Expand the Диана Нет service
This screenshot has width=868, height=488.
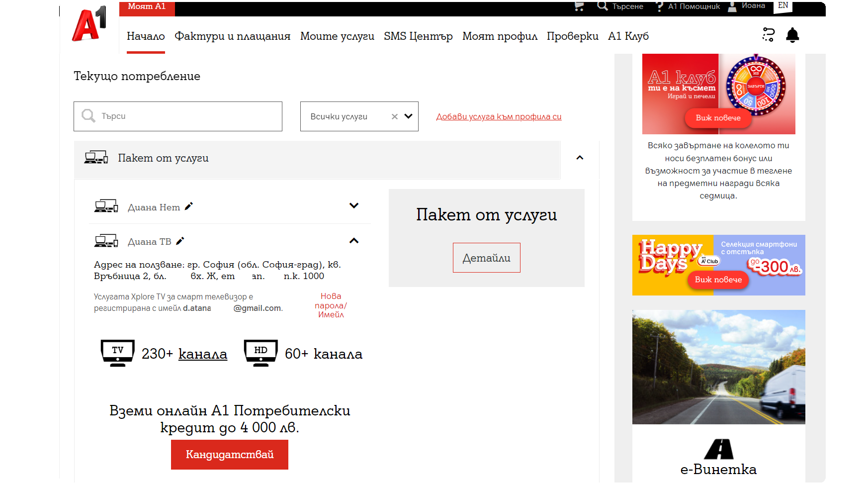pyautogui.click(x=354, y=205)
